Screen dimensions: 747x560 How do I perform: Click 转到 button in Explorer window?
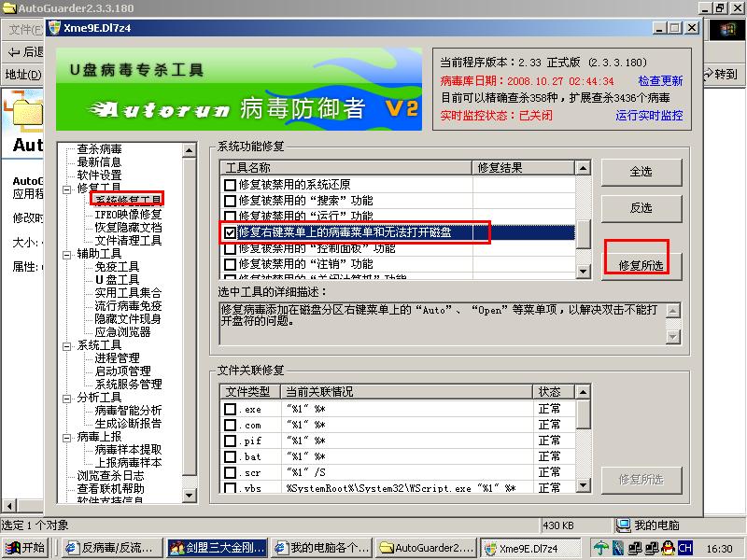[721, 75]
